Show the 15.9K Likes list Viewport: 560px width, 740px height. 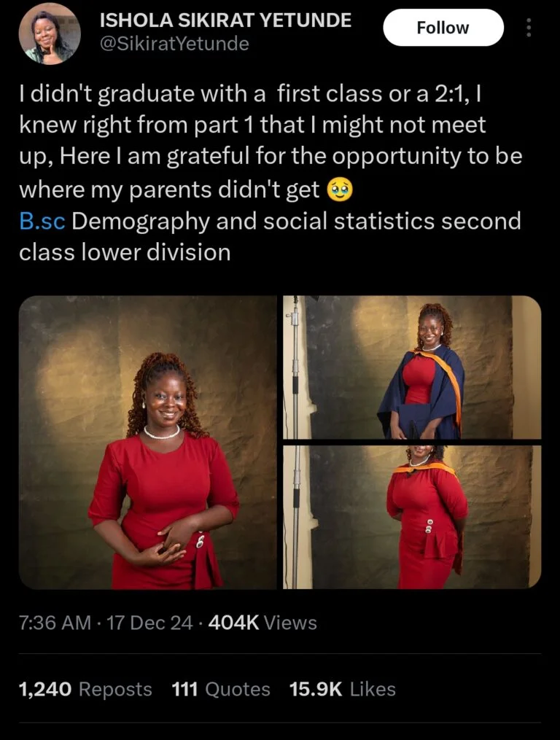(x=343, y=689)
